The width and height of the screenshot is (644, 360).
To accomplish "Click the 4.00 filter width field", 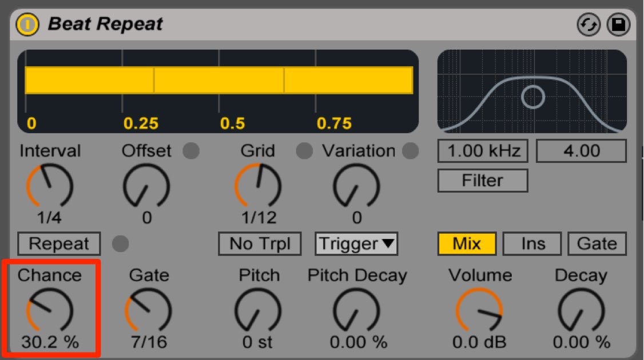I will (x=581, y=151).
